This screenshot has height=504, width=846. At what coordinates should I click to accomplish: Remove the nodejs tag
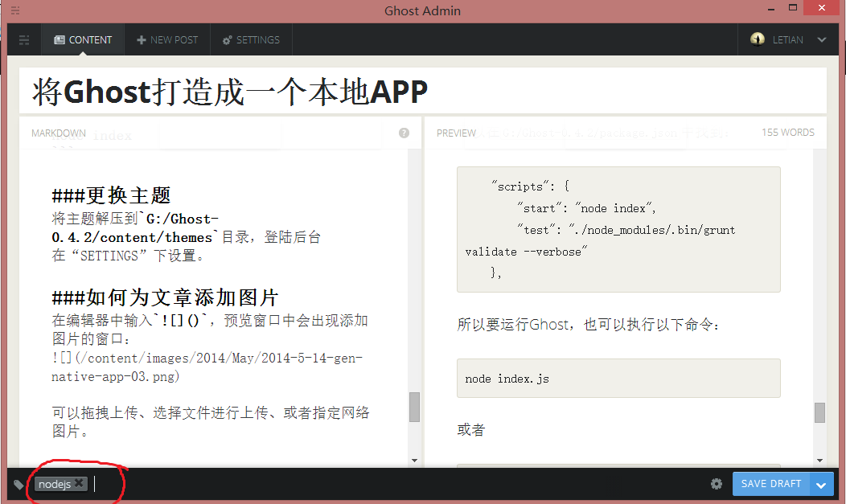coord(79,483)
